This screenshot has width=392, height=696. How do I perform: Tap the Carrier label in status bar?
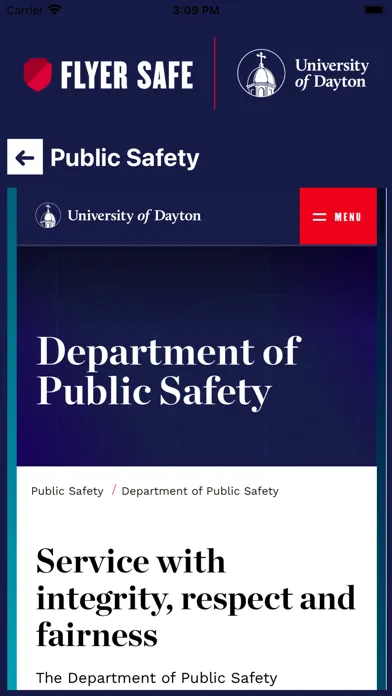click(25, 10)
